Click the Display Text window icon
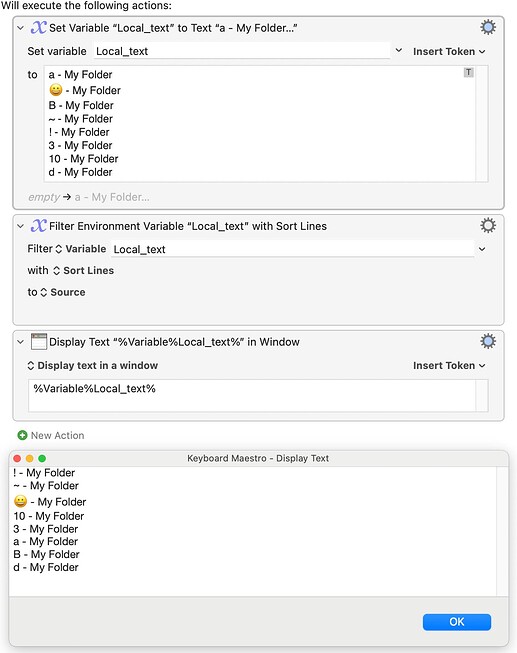Screen dimensions: 517x653 tap(39, 341)
